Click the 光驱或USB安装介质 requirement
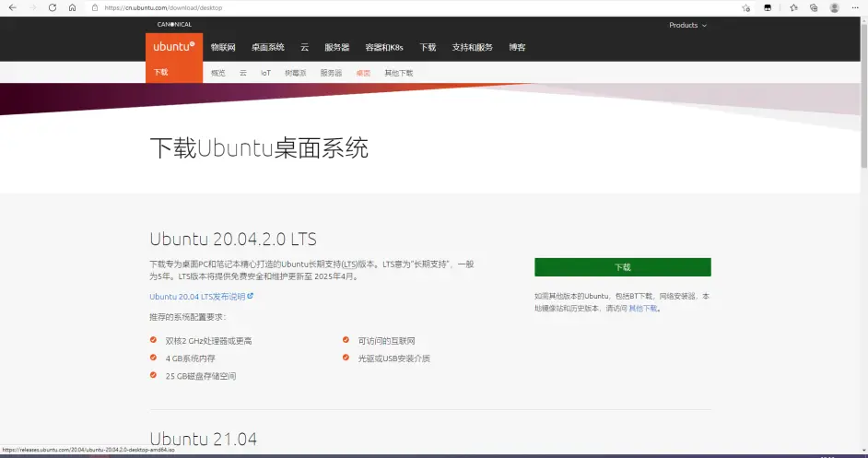868x458 pixels. [394, 358]
